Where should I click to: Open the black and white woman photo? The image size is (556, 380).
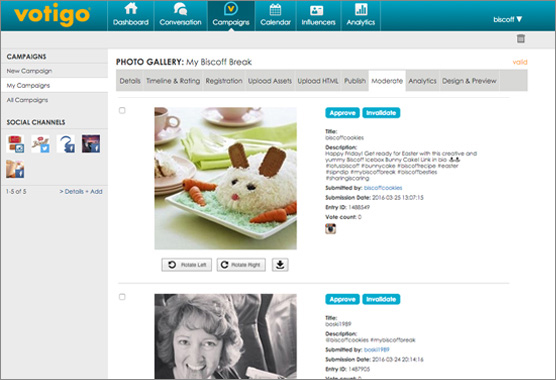pyautogui.click(x=226, y=336)
